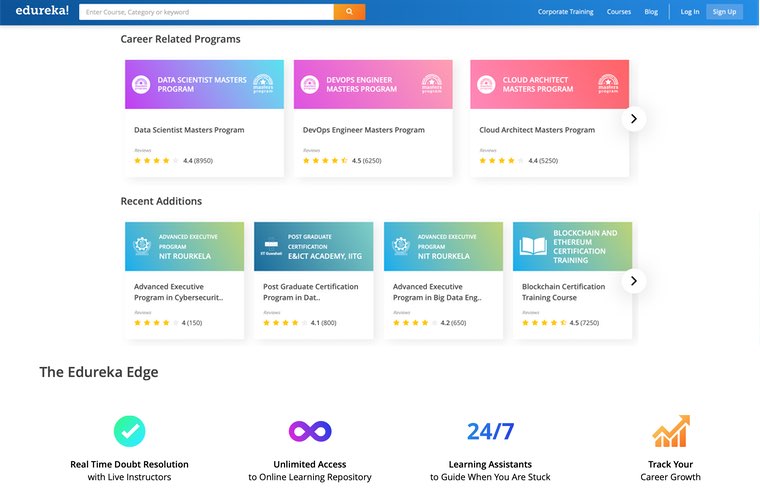
Task: Click 'Learning Assistants' heading text
Action: click(x=490, y=464)
